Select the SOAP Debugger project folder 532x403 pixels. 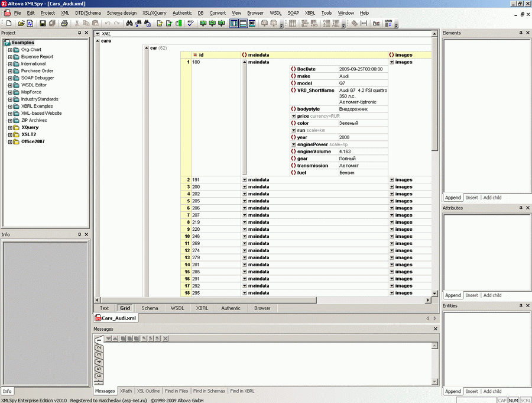click(37, 78)
